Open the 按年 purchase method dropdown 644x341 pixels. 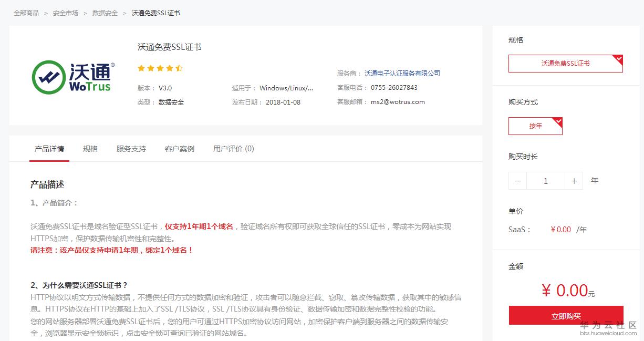click(535, 126)
